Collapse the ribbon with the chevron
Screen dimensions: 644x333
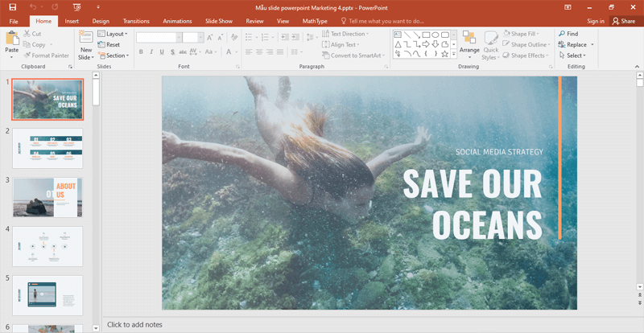tap(637, 66)
